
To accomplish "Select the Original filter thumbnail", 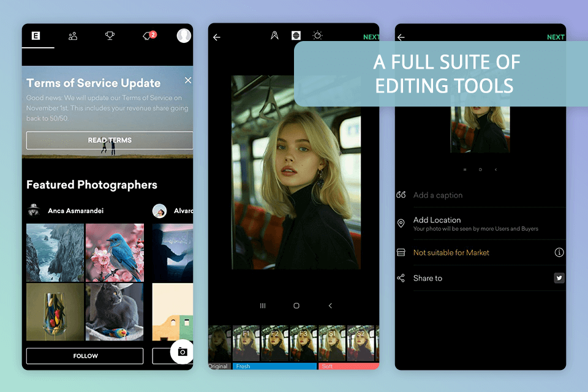I will 220,343.
